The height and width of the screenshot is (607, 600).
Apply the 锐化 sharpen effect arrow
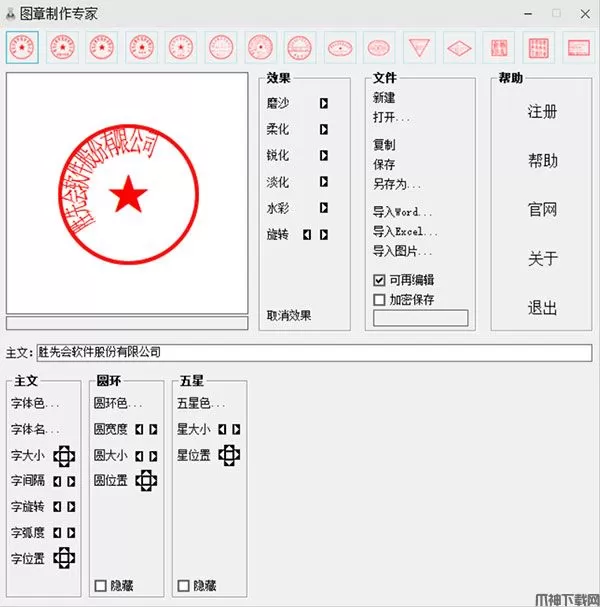324,156
